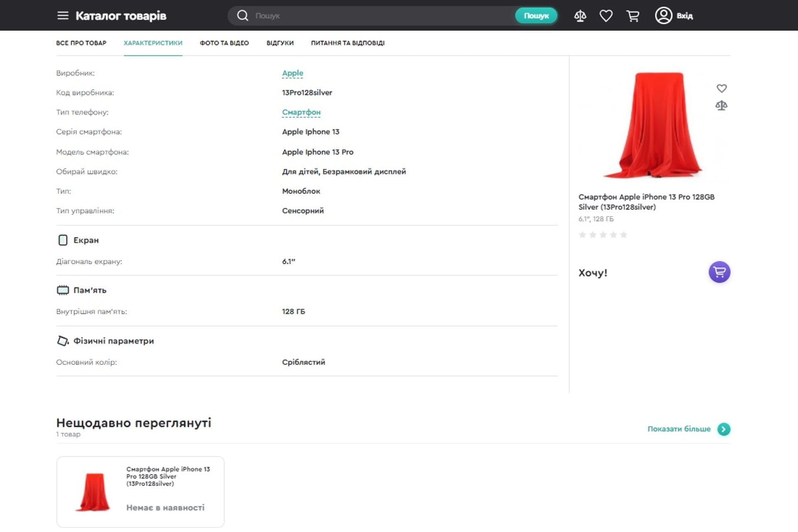Open the wishlist heart icon in header
798x532 pixels.
(x=606, y=16)
